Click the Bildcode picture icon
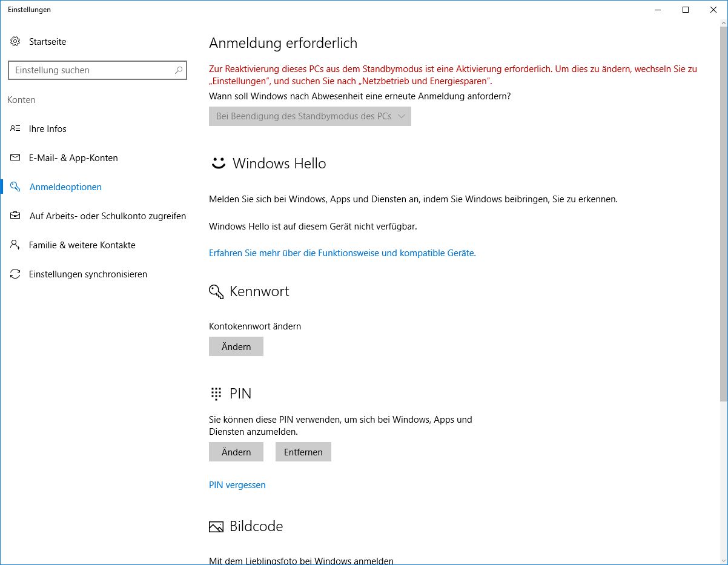728x565 pixels. pos(216,527)
